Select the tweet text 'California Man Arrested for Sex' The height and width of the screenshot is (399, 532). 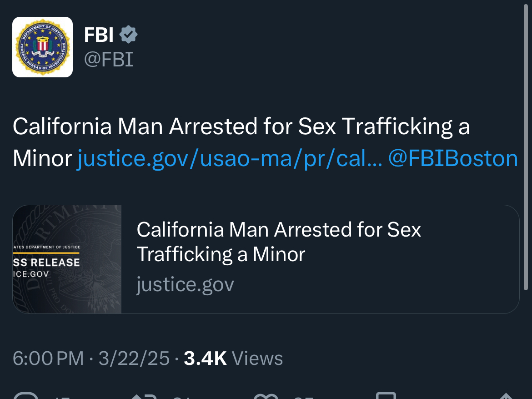click(175, 126)
